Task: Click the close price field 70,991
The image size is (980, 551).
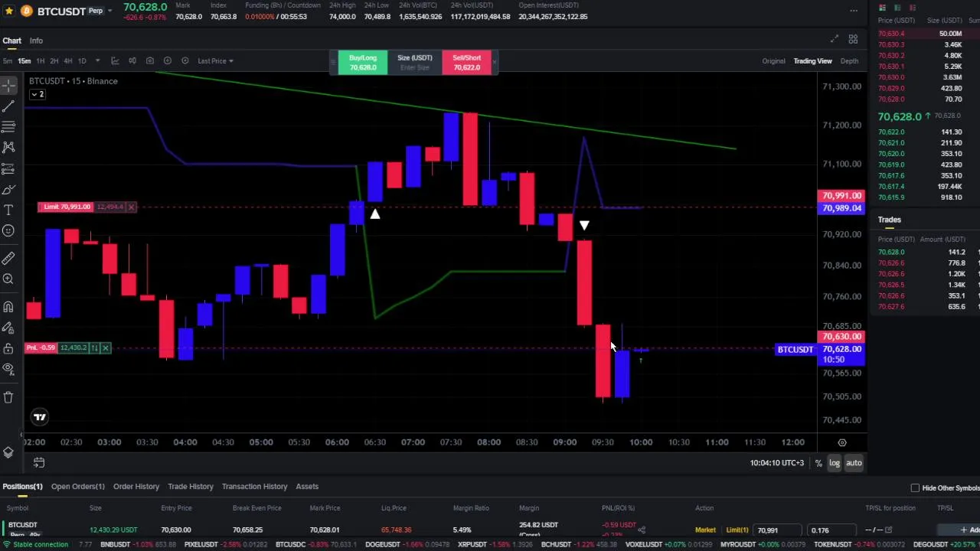Action: (x=778, y=530)
